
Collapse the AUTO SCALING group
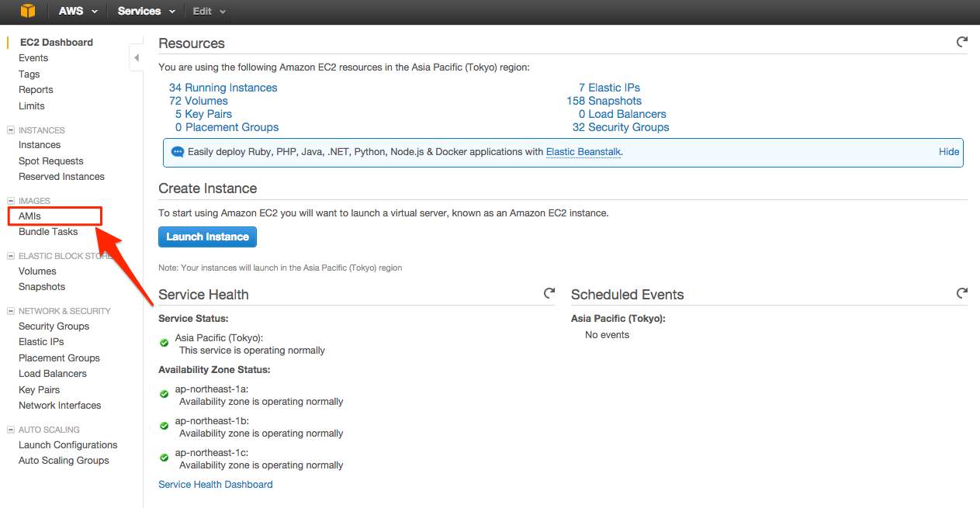[11, 430]
